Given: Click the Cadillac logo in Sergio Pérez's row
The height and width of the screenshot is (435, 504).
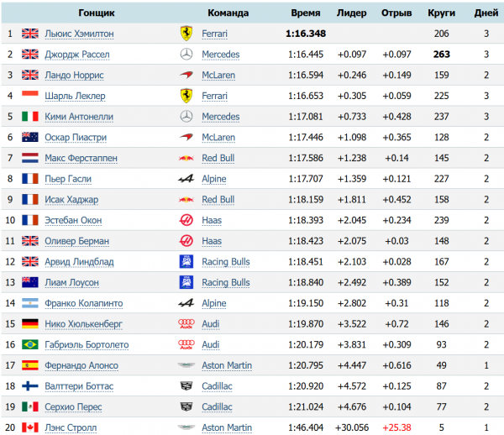Looking at the screenshot, I should point(186,406).
